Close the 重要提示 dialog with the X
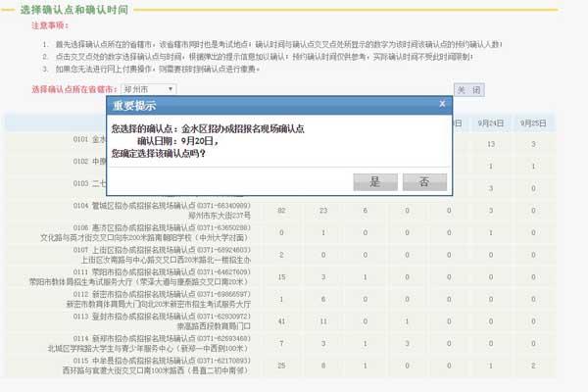 pyautogui.click(x=442, y=104)
